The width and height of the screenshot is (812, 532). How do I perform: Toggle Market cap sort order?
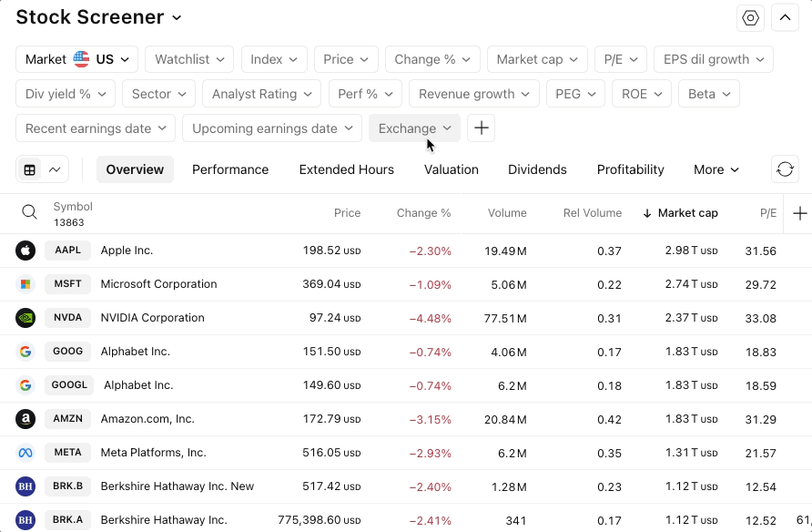(x=681, y=213)
